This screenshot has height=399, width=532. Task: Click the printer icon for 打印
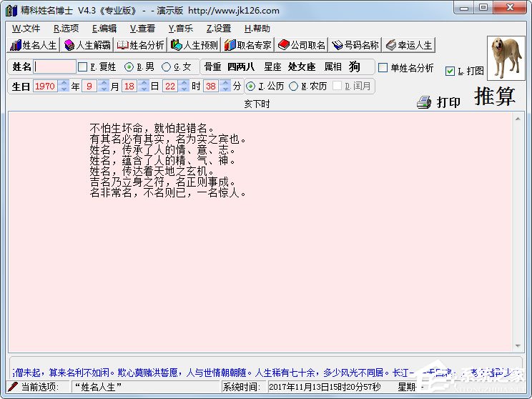click(x=424, y=102)
